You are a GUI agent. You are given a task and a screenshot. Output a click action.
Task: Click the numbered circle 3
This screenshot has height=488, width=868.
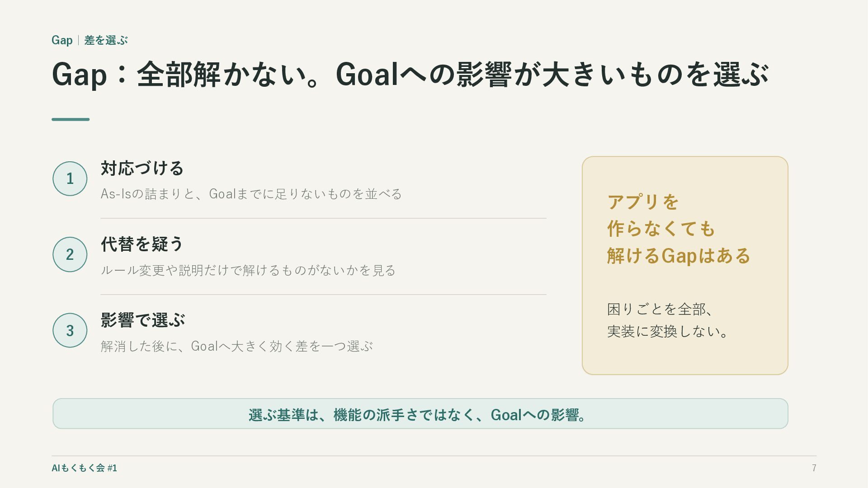point(70,330)
